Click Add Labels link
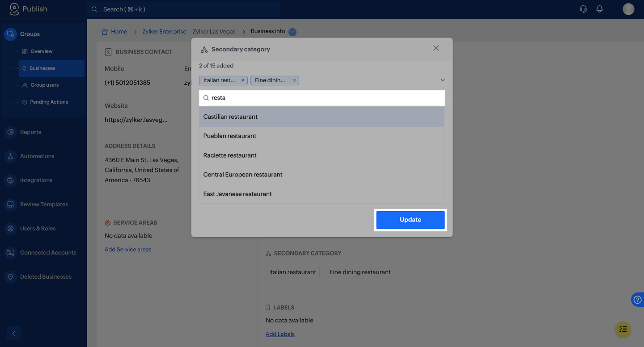The image size is (644, 347). (280, 334)
